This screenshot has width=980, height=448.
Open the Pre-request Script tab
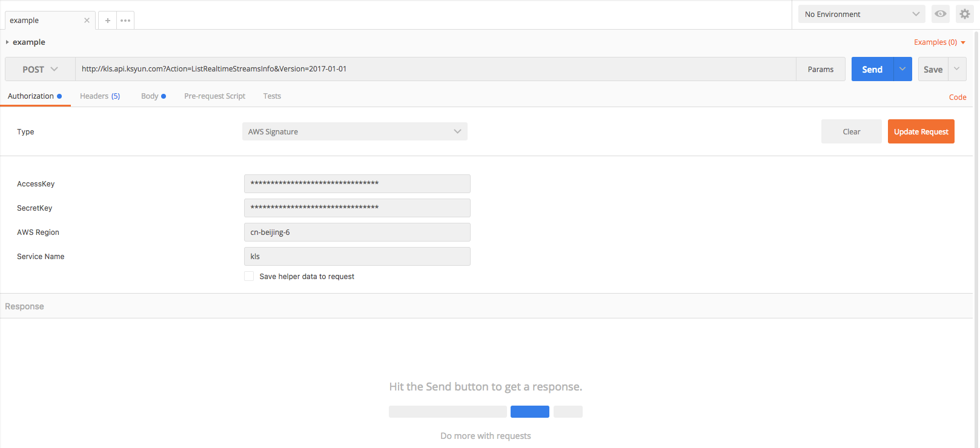click(214, 96)
